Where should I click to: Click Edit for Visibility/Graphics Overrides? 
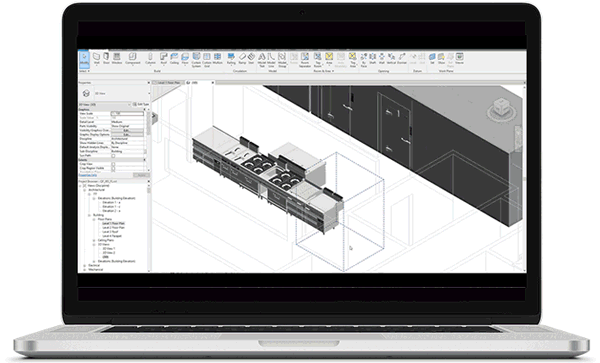(x=127, y=130)
